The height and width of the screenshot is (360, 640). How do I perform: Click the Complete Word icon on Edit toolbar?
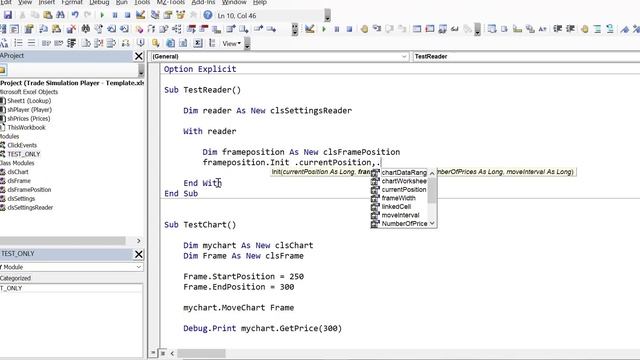[x=542, y=29]
